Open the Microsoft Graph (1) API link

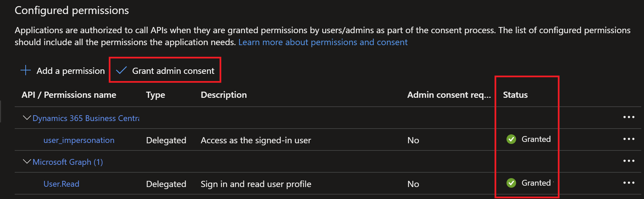[x=68, y=162]
